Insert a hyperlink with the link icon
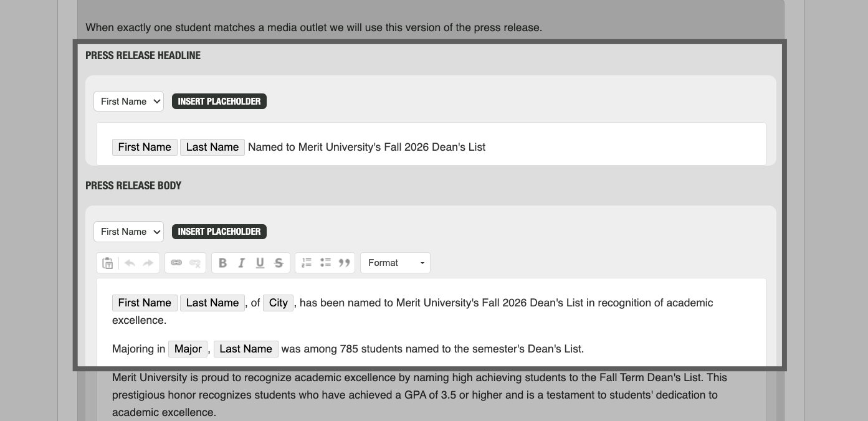This screenshot has width=868, height=421. [176, 262]
